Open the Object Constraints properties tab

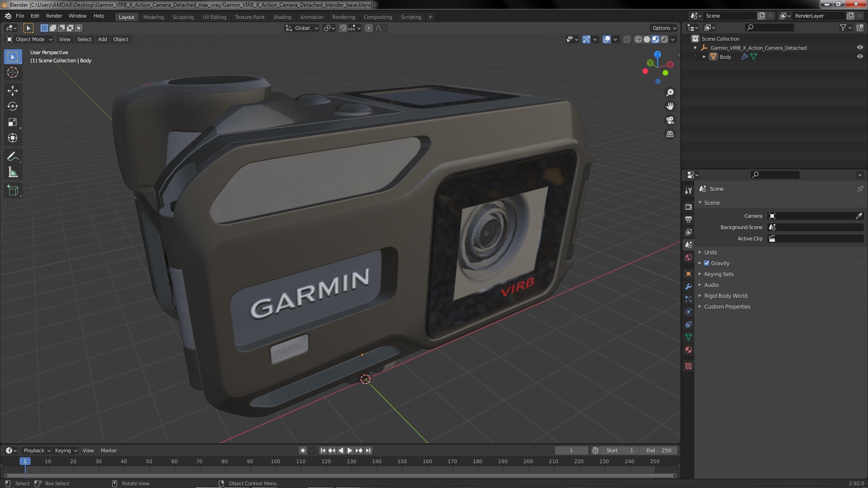click(x=689, y=324)
